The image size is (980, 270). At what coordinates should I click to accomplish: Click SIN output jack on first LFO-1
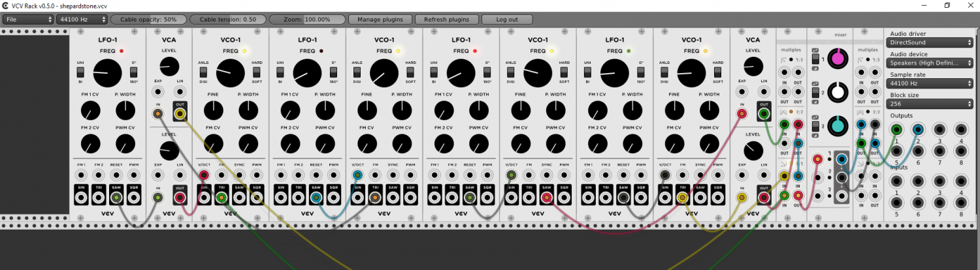[x=80, y=197]
